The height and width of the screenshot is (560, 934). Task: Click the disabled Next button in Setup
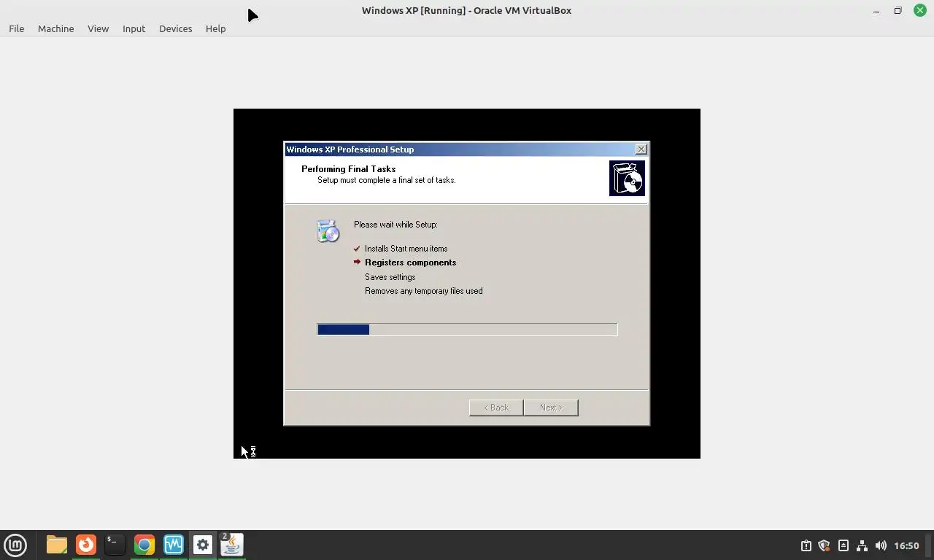click(x=551, y=408)
